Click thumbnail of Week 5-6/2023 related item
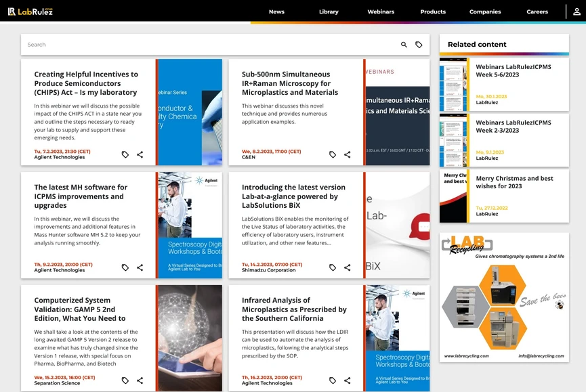The image size is (586, 392). tap(453, 85)
